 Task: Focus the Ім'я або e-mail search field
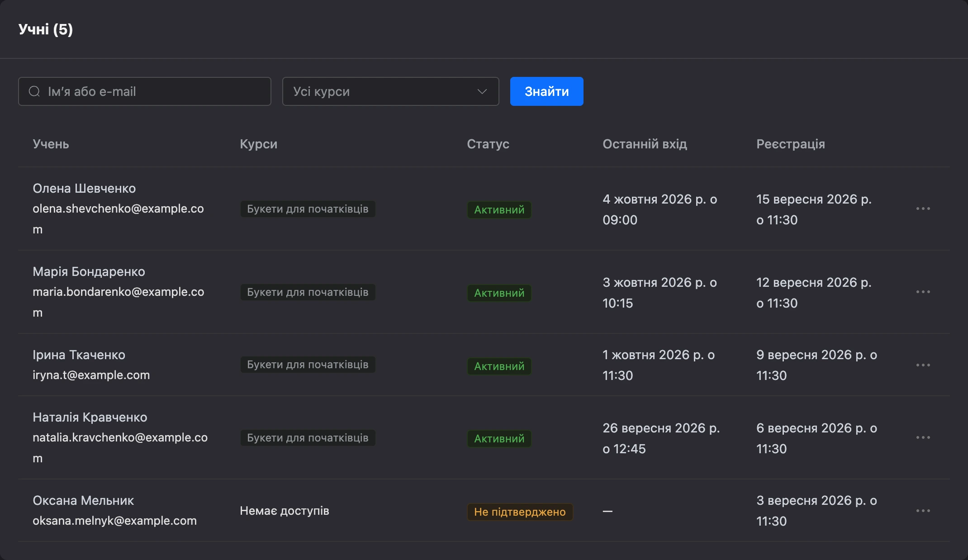pos(145,91)
